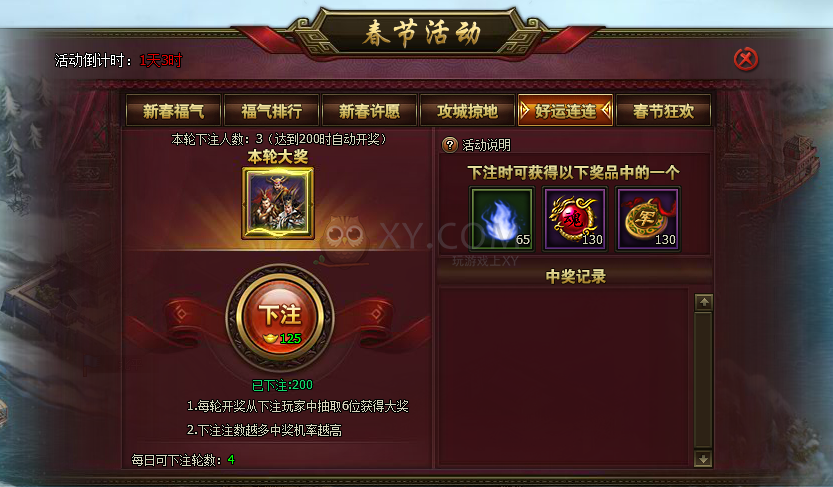Switch to the 新春福气 tab
The height and width of the screenshot is (487, 833).
pos(173,111)
